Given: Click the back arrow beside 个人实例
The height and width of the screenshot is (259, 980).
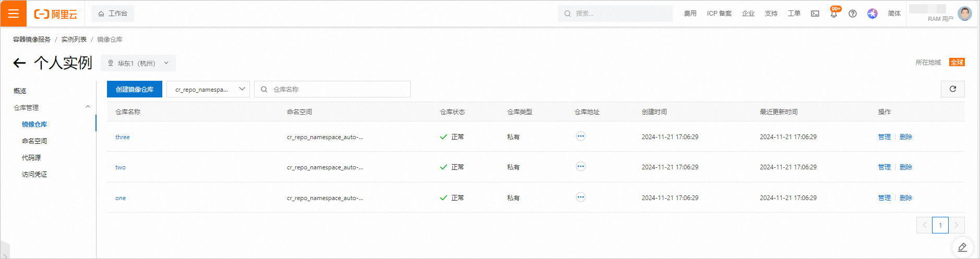Looking at the screenshot, I should 19,63.
